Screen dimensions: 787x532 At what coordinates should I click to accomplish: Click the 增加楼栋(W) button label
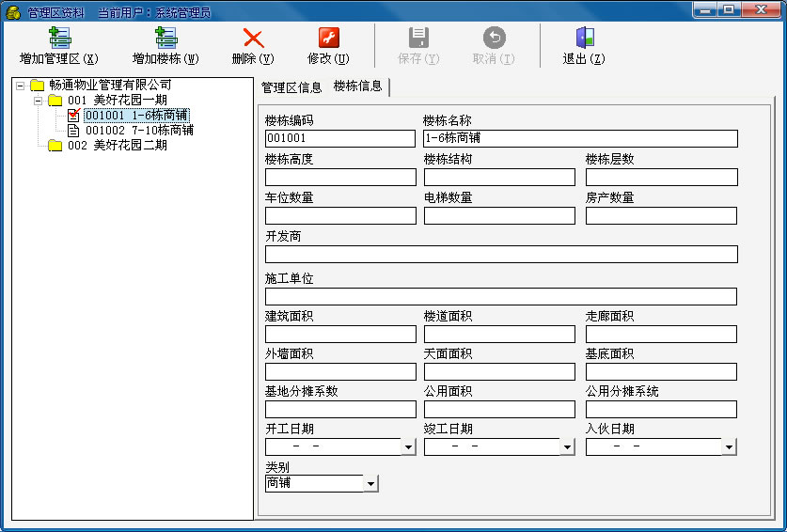[165, 58]
